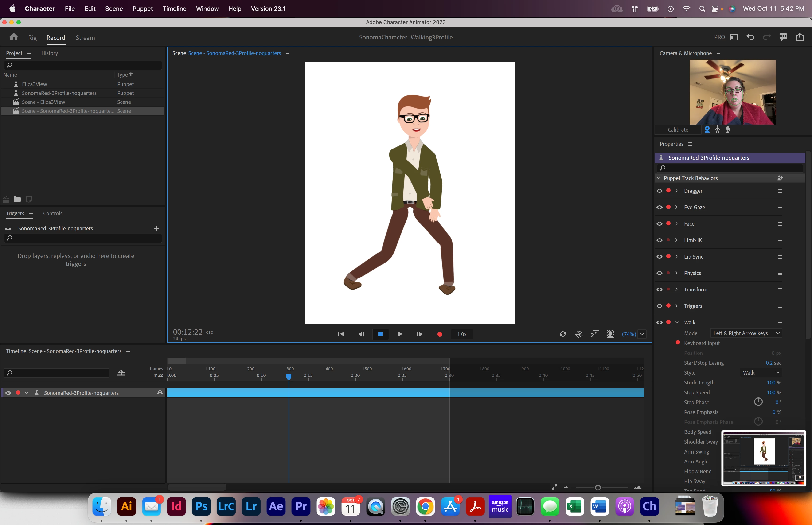Screen dimensions: 812x525
Task: Open the Puppet menu
Action: click(x=142, y=8)
